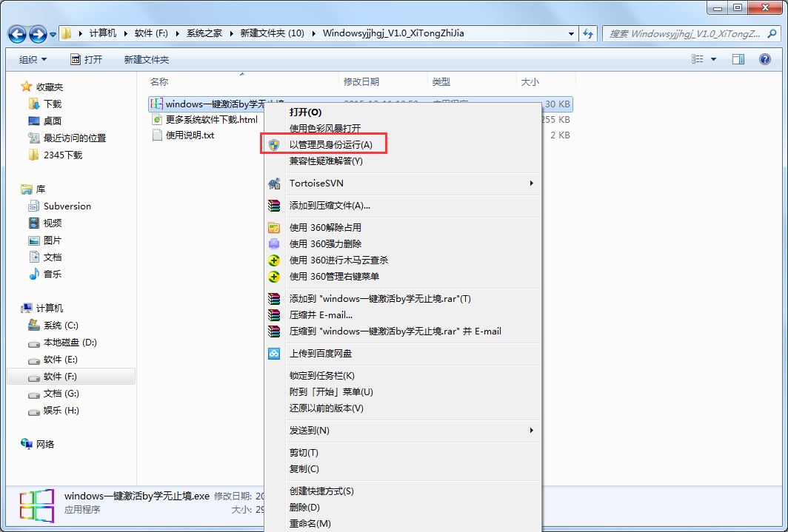The image size is (788, 532).
Task: Open drive 系统 (C:)
Action: (53, 326)
